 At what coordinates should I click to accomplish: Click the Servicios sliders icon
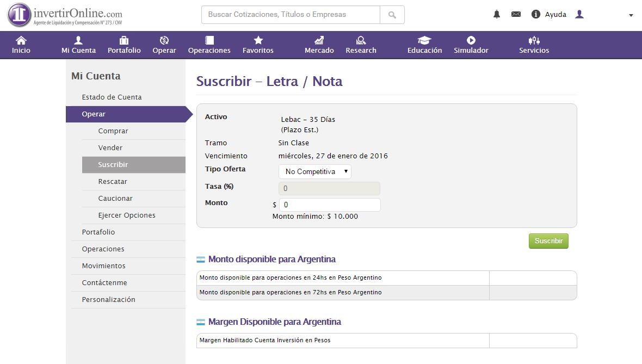pos(534,40)
